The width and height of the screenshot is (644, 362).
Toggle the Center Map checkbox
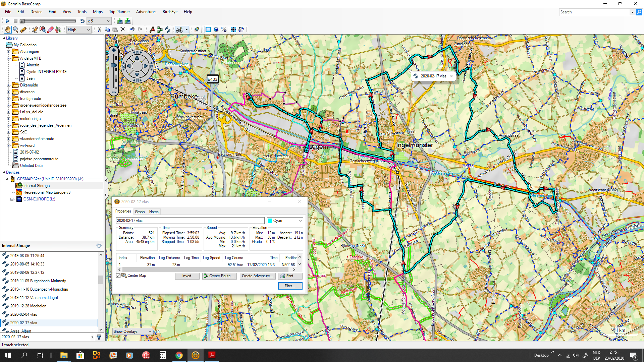[x=118, y=276]
